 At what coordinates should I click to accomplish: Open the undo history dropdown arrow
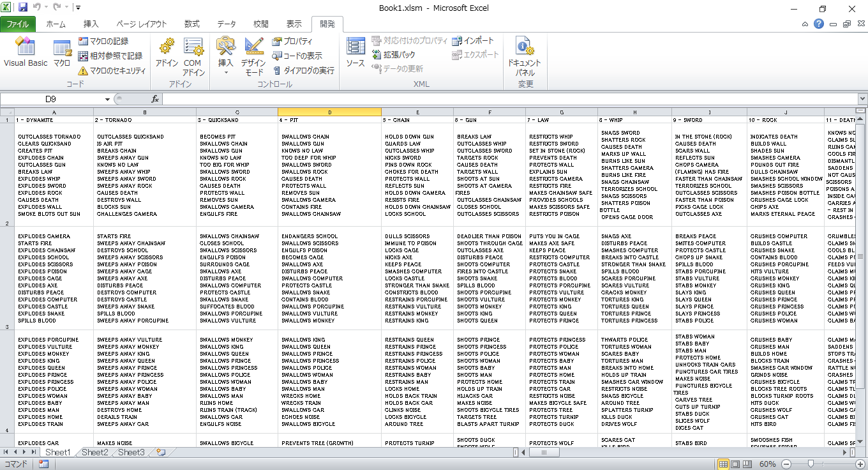(47, 8)
